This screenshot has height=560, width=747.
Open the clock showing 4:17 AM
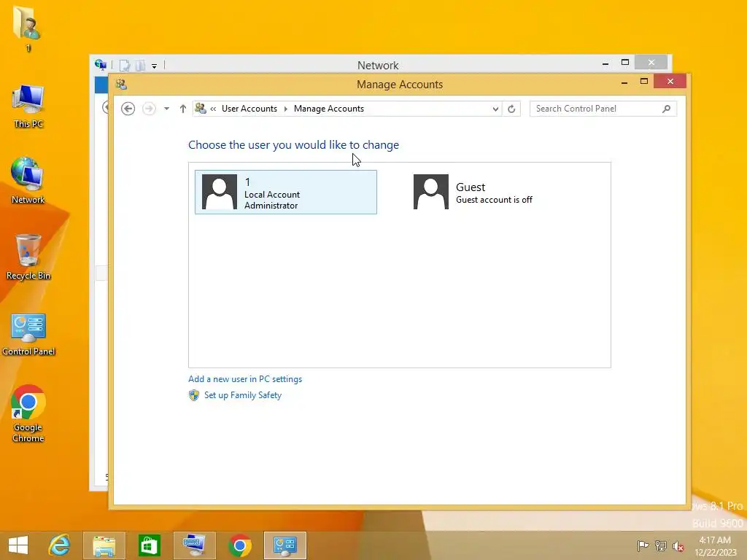tap(715, 545)
